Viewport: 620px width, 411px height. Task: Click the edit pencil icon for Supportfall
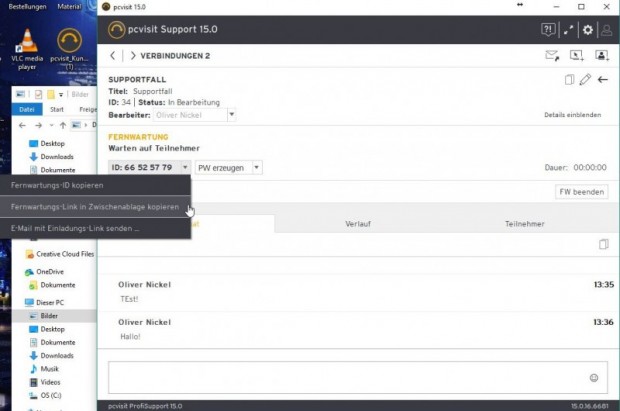pyautogui.click(x=585, y=79)
